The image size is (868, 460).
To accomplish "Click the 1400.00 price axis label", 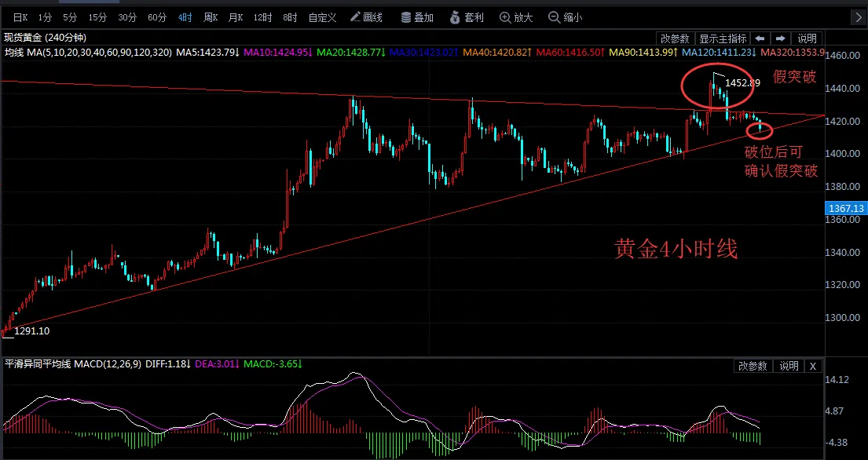I will [844, 154].
